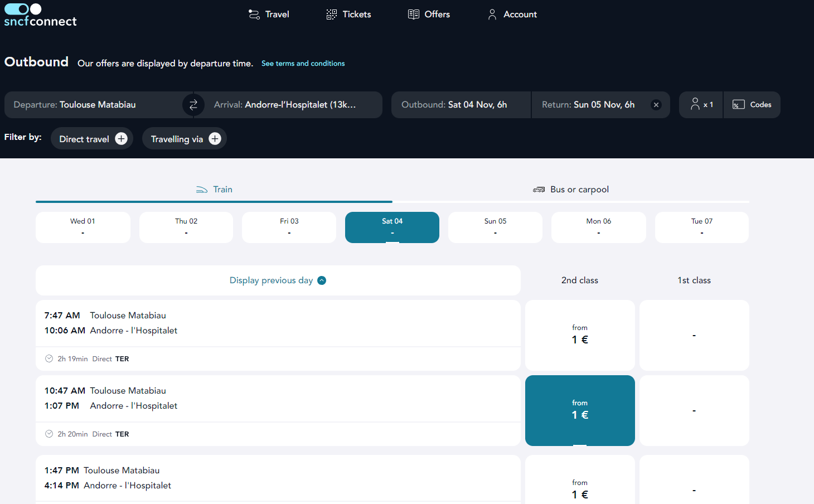Add the Direct travel filter

[92, 139]
